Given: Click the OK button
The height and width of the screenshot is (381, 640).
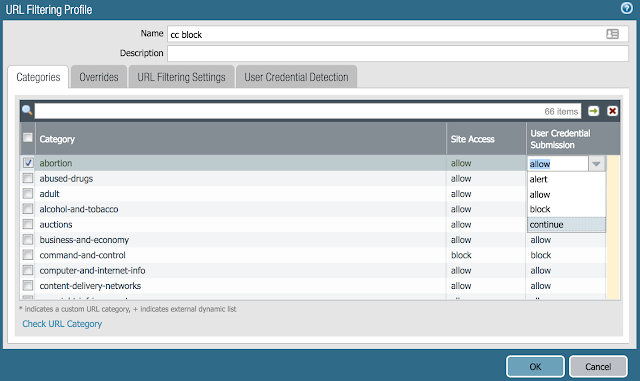Looking at the screenshot, I should (535, 366).
